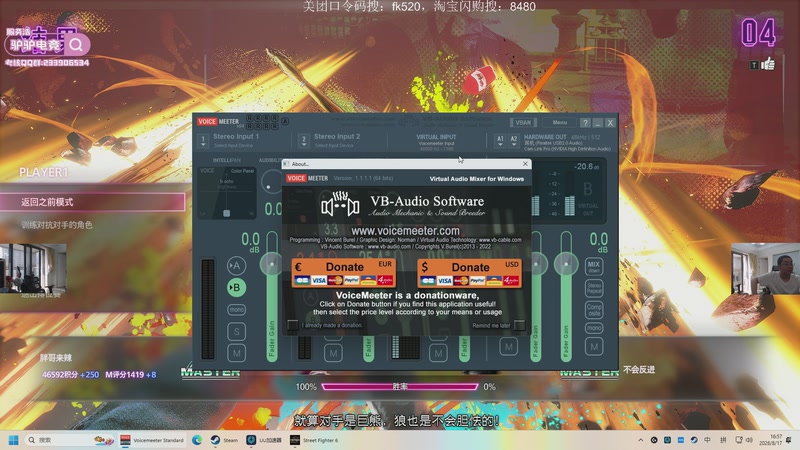Toggle mono on A2 output bus
The height and width of the screenshot is (450, 800).
coord(594,328)
